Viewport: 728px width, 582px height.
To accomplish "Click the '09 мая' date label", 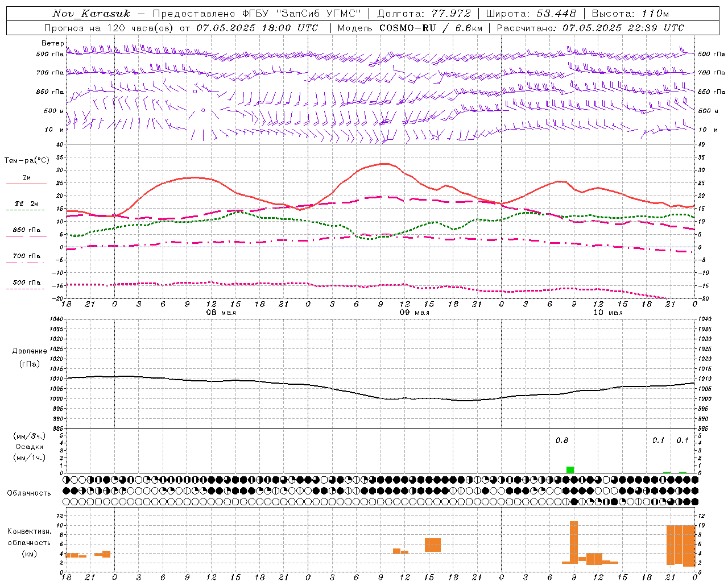I will [414, 313].
